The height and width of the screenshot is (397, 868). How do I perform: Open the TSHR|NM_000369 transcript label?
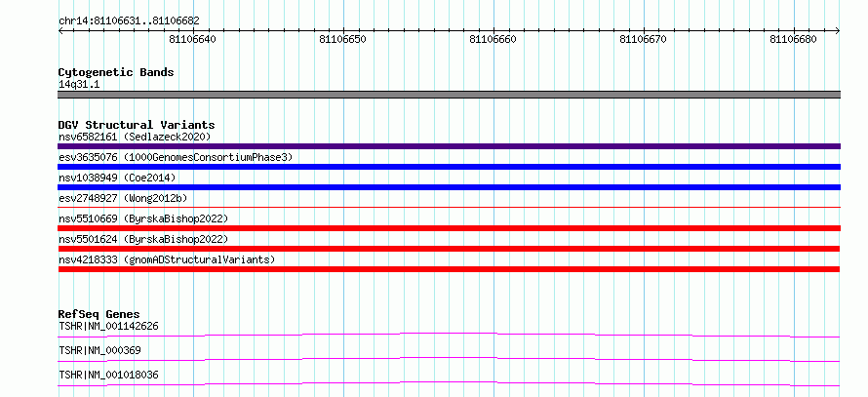pos(99,350)
